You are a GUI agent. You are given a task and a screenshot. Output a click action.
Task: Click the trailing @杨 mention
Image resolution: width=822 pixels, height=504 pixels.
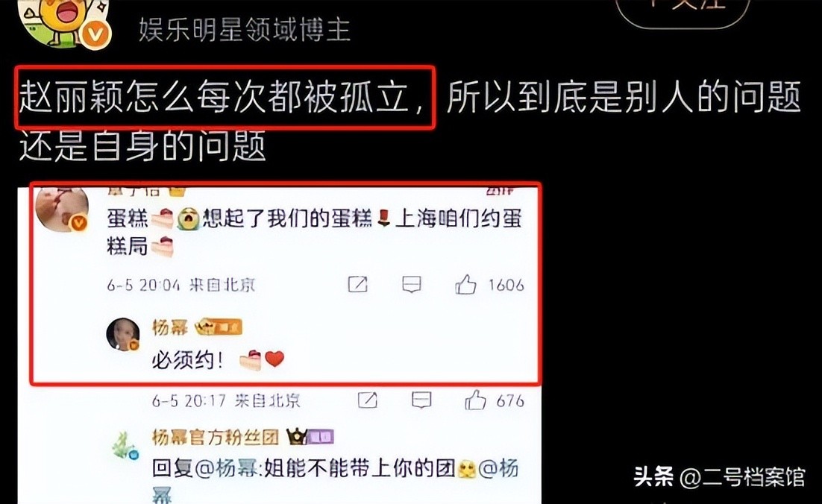498,468
